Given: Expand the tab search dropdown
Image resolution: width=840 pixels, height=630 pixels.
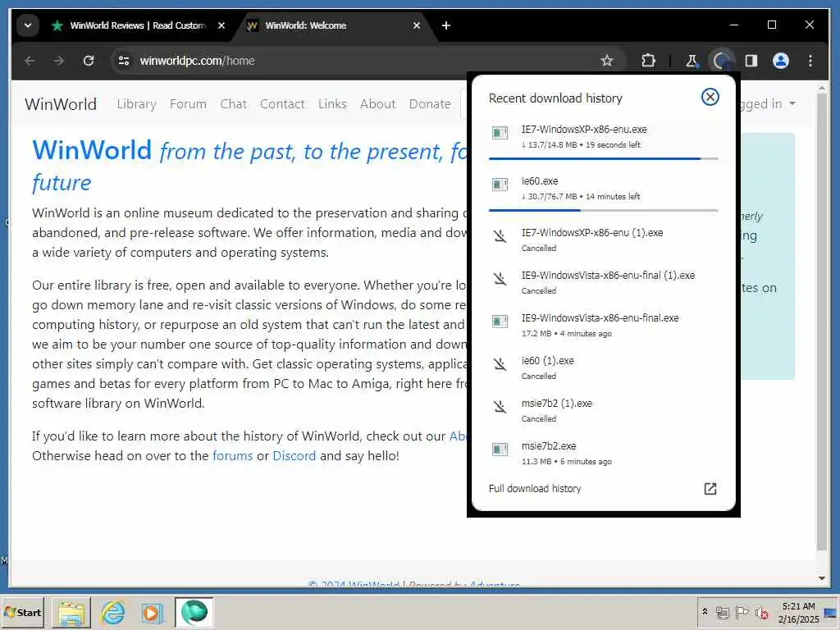Looking at the screenshot, I should (x=28, y=25).
